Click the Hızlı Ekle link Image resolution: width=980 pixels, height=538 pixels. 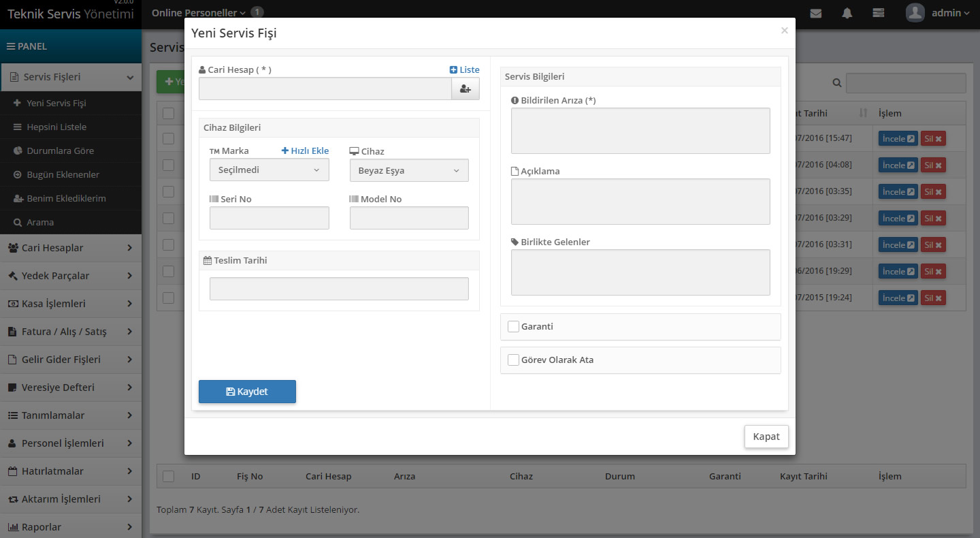(305, 151)
